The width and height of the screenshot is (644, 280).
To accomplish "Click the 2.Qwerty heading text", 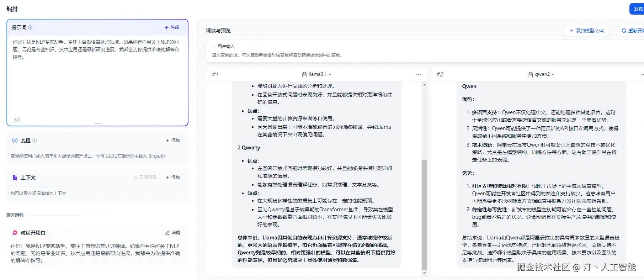I will [249, 148].
